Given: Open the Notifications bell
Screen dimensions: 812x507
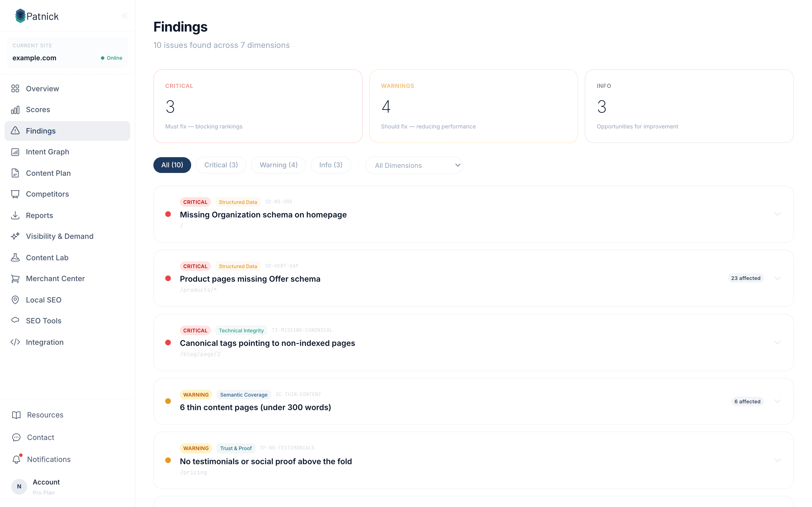Looking at the screenshot, I should [x=16, y=459].
